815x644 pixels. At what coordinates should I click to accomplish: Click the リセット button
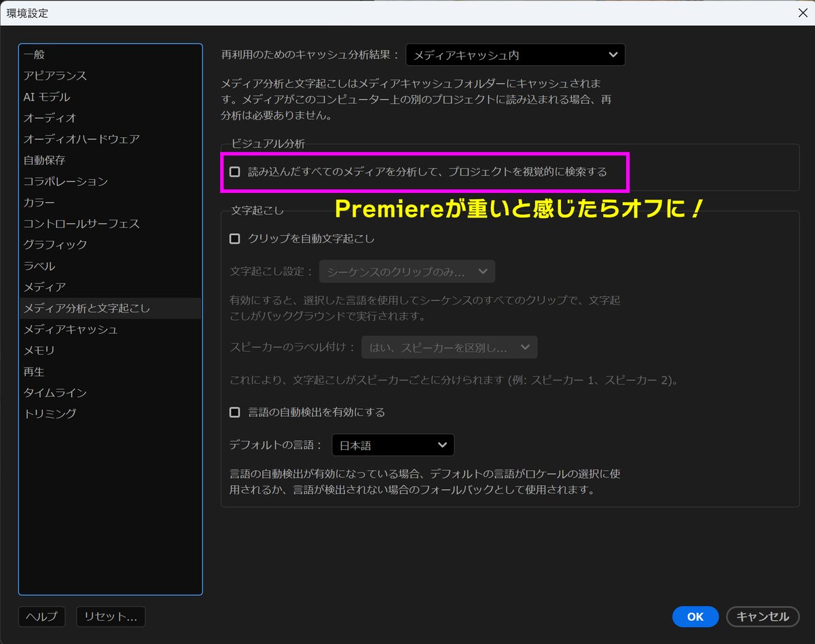[111, 617]
